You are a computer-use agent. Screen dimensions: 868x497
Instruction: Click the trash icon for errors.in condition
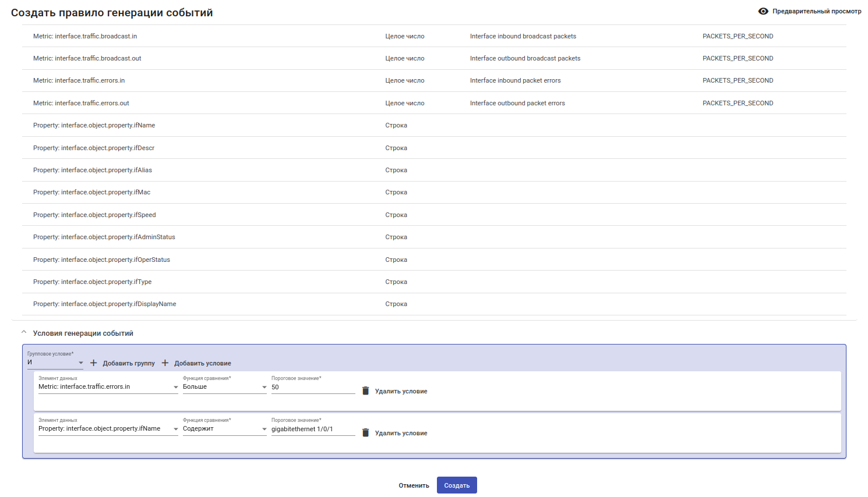tap(366, 391)
